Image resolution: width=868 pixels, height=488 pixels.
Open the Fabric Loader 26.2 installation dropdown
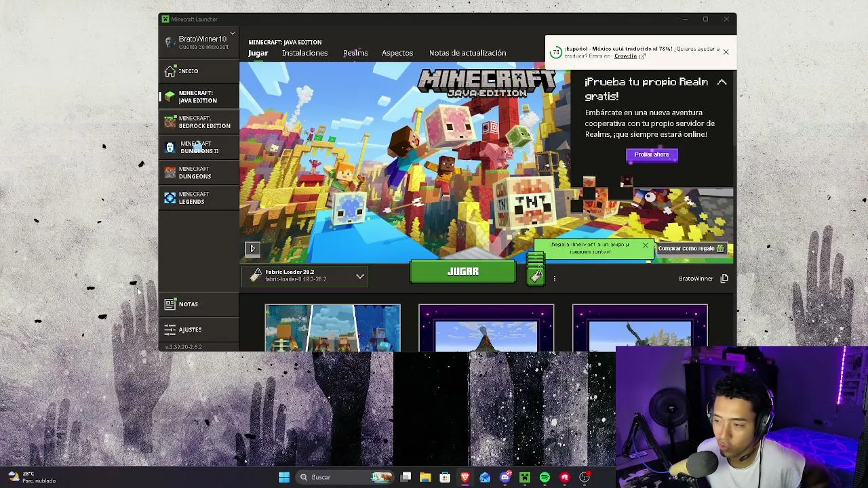(x=304, y=276)
